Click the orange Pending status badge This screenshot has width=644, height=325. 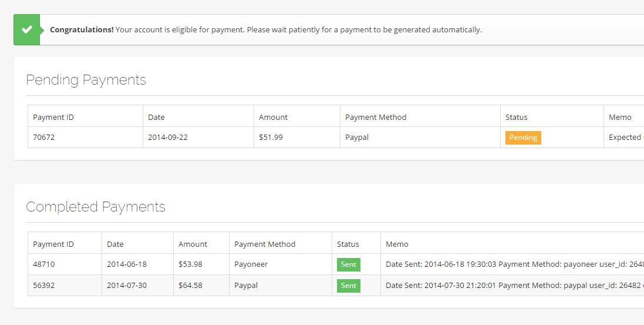(x=523, y=138)
